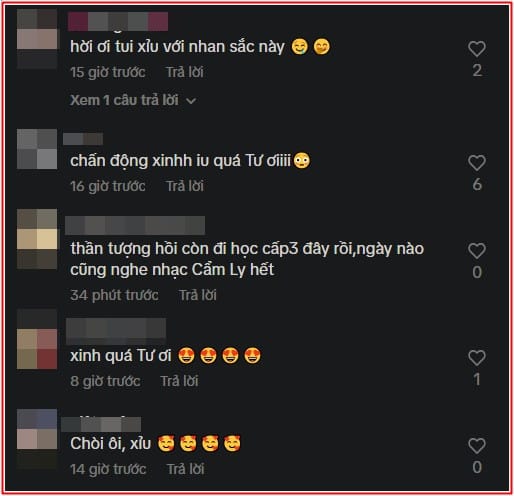Image resolution: width=514 pixels, height=496 pixels.
Task: Reply to the 15 giờ trước comment
Action: point(185,72)
